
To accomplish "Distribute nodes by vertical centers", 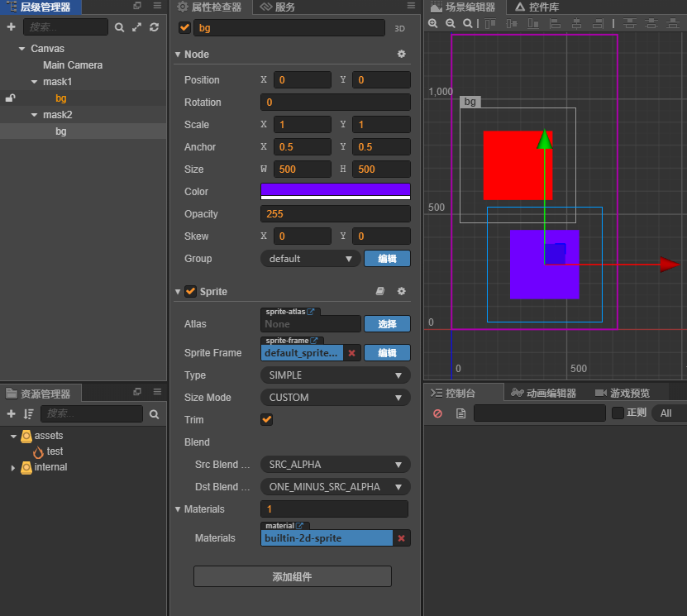I will click(x=651, y=23).
